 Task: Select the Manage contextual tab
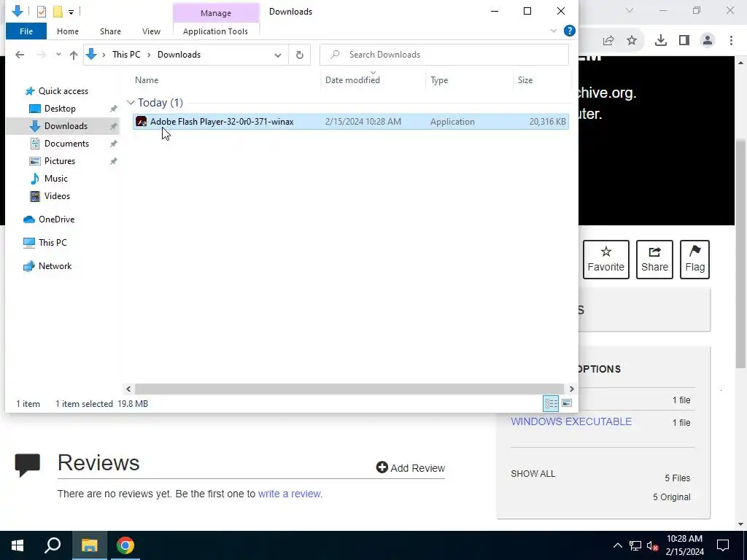[215, 13]
